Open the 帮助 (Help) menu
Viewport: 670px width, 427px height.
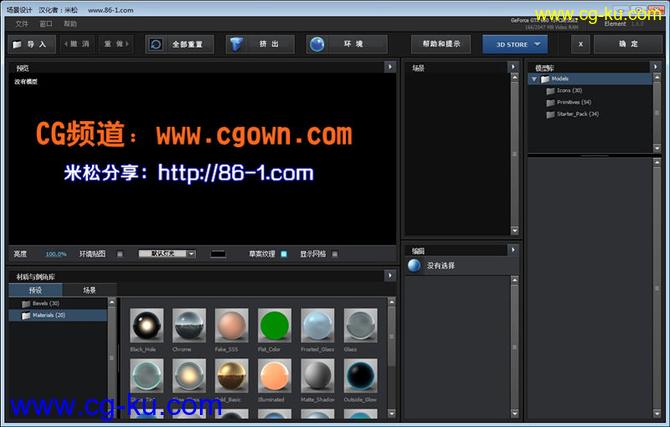pos(70,24)
